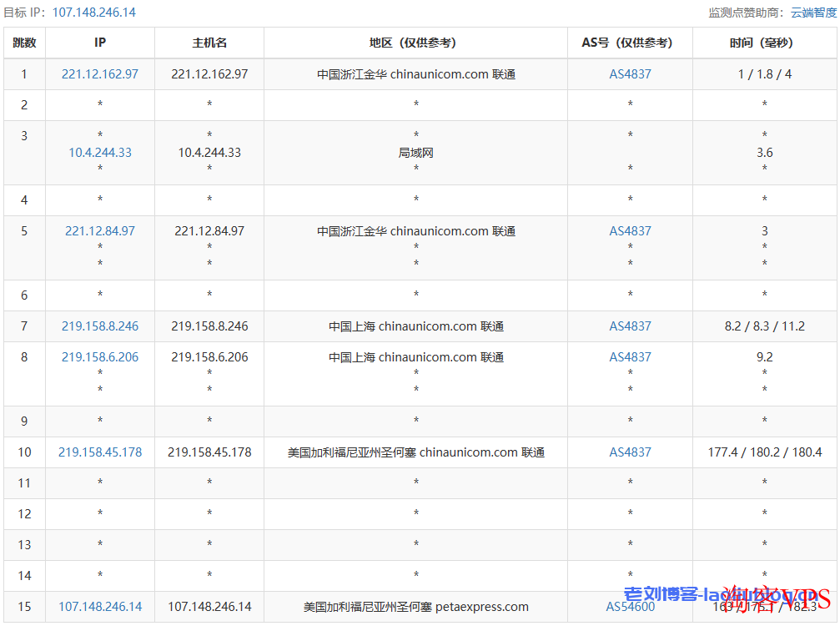840x626 pixels.
Task: Select hop number 4 cell
Action: (24, 200)
